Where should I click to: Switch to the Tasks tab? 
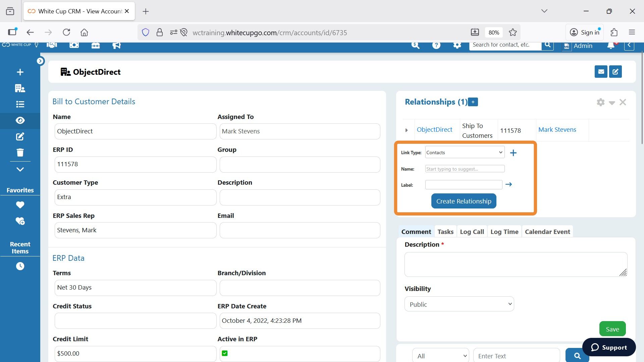click(x=445, y=232)
